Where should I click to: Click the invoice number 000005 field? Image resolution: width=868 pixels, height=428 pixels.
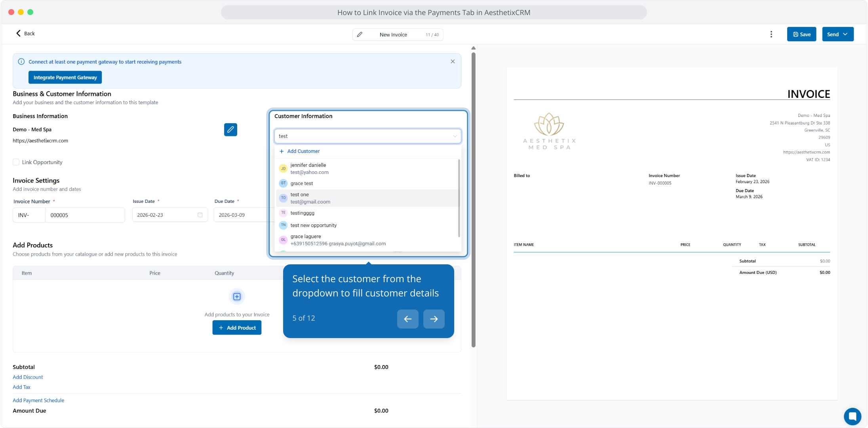84,215
